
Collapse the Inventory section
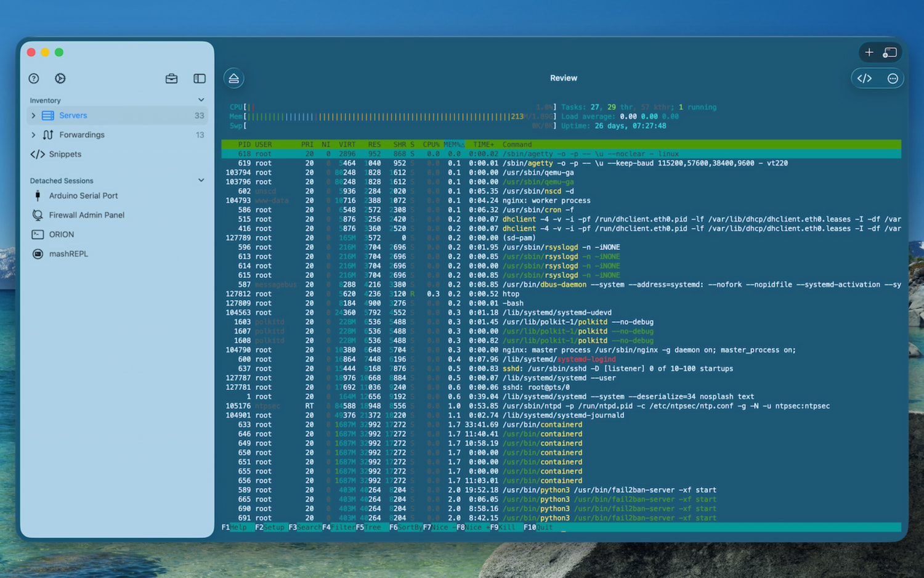201,99
